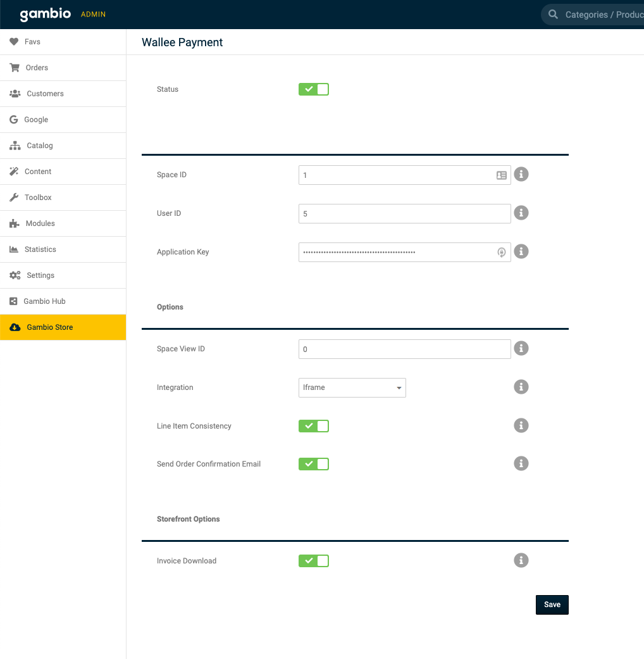This screenshot has height=659, width=644.
Task: Toggle off Invoice Download
Action: 314,561
